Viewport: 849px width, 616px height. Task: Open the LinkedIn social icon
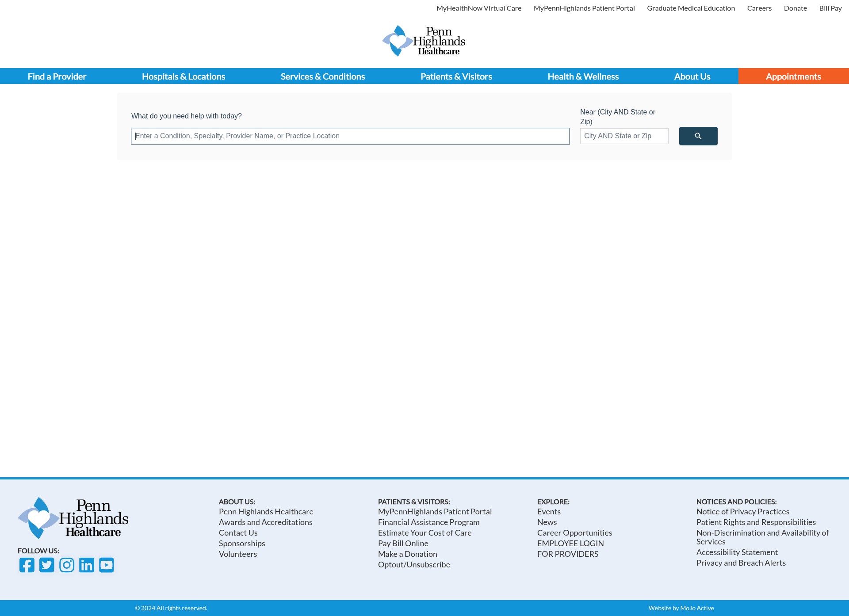(x=87, y=565)
